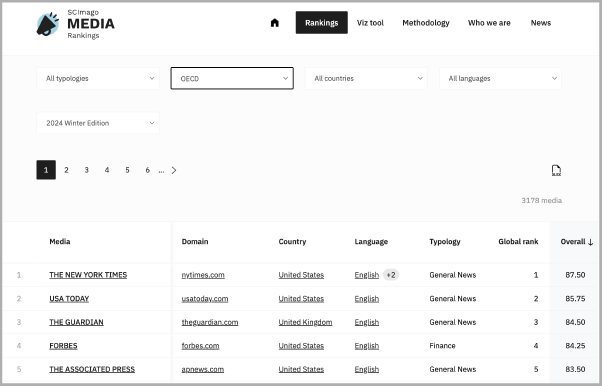Viewport: 602px width, 386px height.
Task: Click the Country column header
Action: tap(292, 242)
